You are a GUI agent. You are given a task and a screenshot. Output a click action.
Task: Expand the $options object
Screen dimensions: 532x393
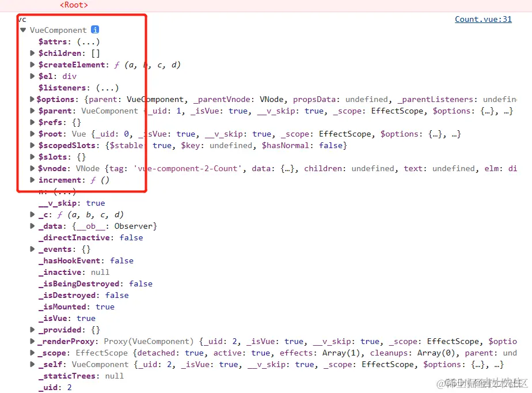(32, 99)
